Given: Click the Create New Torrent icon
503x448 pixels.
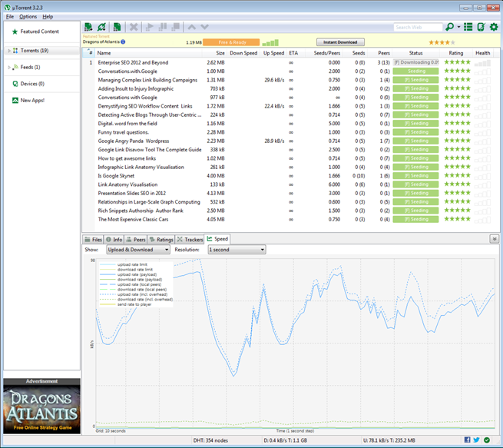Looking at the screenshot, I should point(117,27).
